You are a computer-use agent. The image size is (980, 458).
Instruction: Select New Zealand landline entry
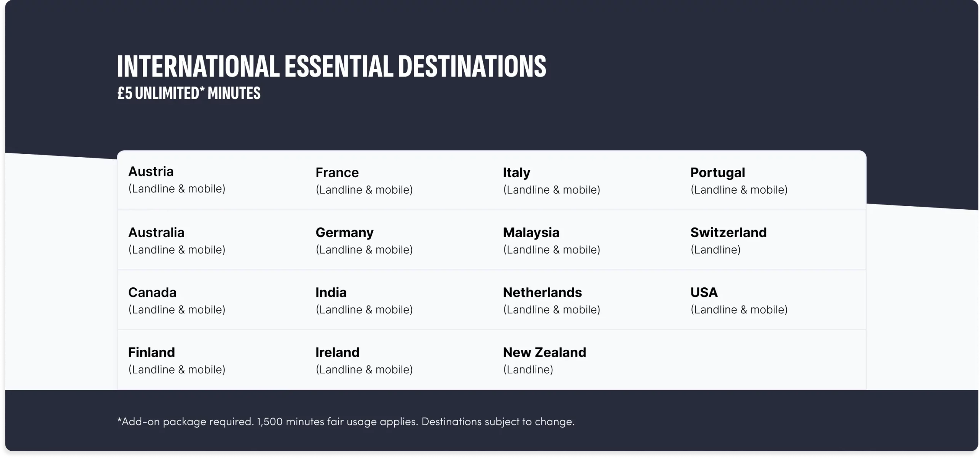coord(544,352)
